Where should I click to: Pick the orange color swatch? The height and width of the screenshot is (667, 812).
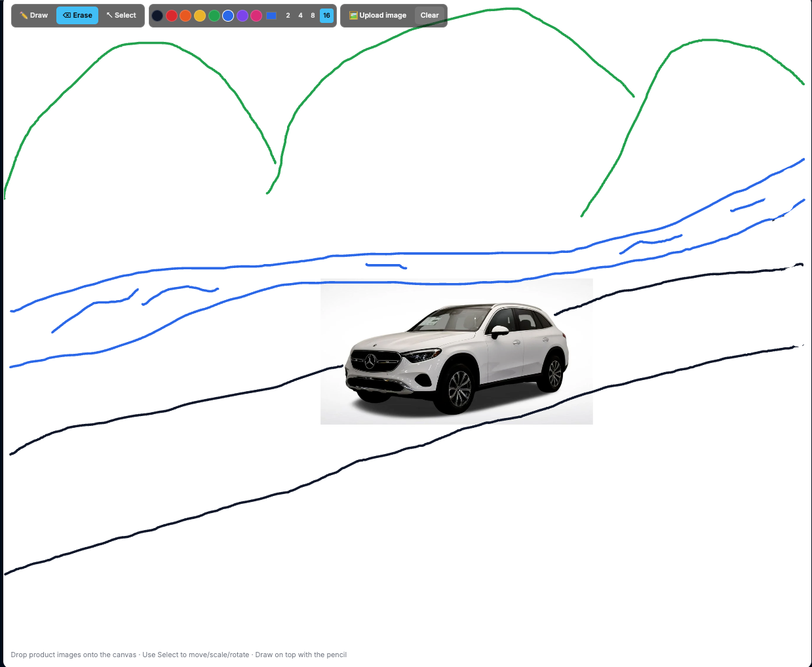185,16
